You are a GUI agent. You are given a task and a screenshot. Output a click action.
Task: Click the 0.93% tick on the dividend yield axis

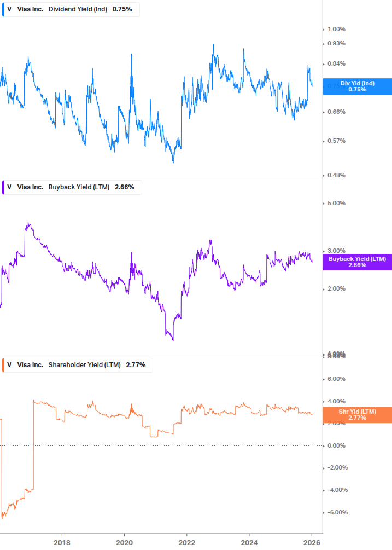pyautogui.click(x=336, y=43)
